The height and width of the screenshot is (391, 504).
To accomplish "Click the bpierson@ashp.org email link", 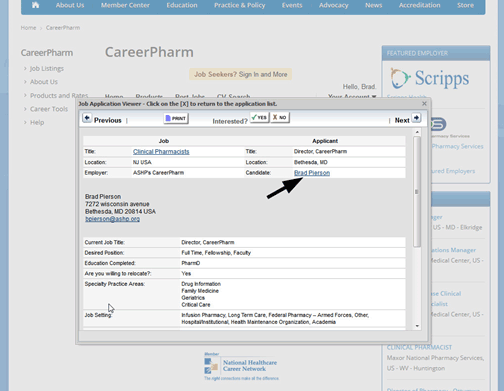I will (112, 219).
